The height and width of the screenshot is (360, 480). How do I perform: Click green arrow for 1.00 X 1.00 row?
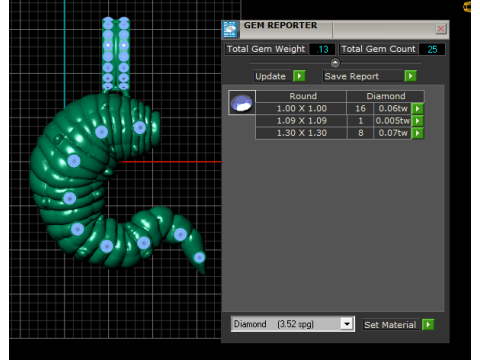click(417, 109)
